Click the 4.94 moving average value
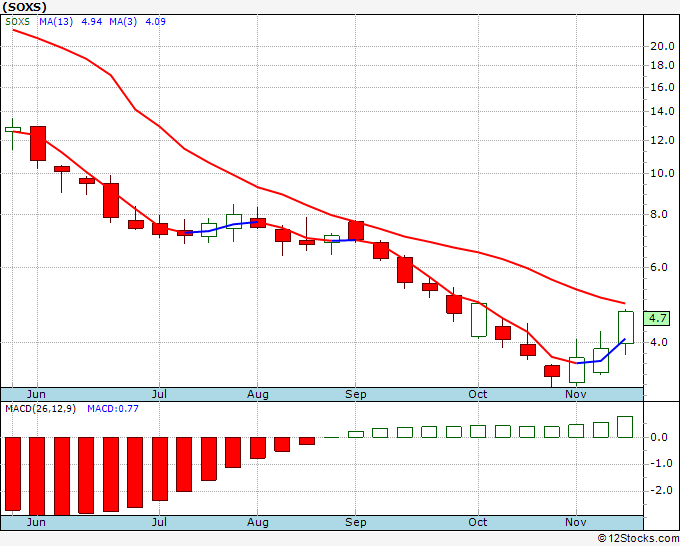This screenshot has width=680, height=546. coord(92,22)
